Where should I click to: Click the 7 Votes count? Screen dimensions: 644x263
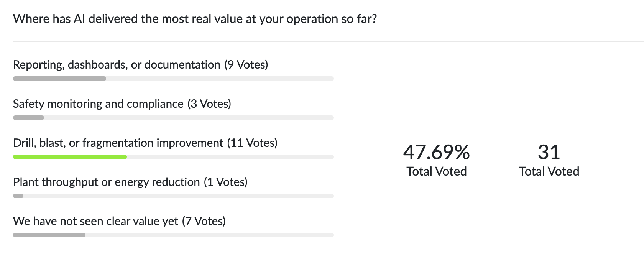[x=204, y=221]
